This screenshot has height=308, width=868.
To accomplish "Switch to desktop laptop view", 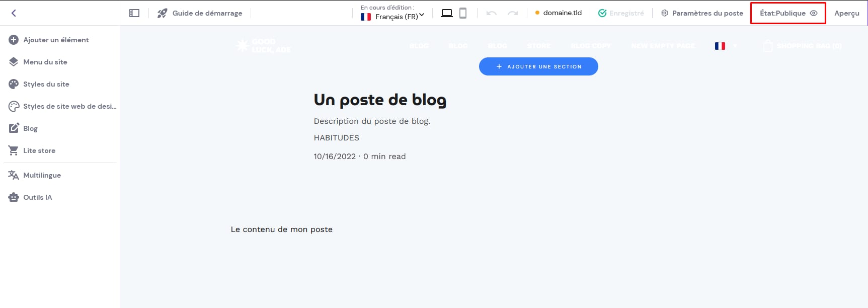I will tap(446, 13).
